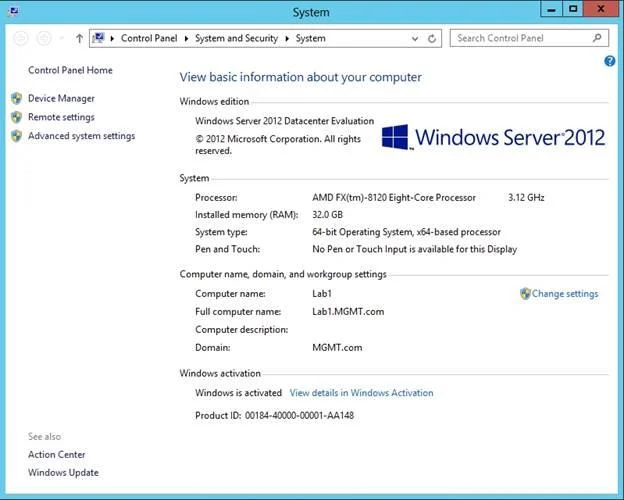Select System and Security breadcrumb
The height and width of the screenshot is (500, 624).
tap(236, 38)
